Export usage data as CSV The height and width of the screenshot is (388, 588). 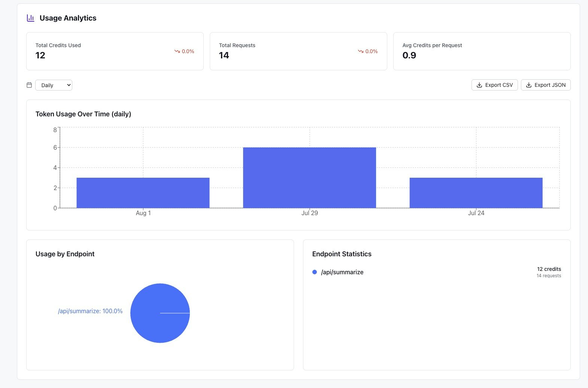494,85
